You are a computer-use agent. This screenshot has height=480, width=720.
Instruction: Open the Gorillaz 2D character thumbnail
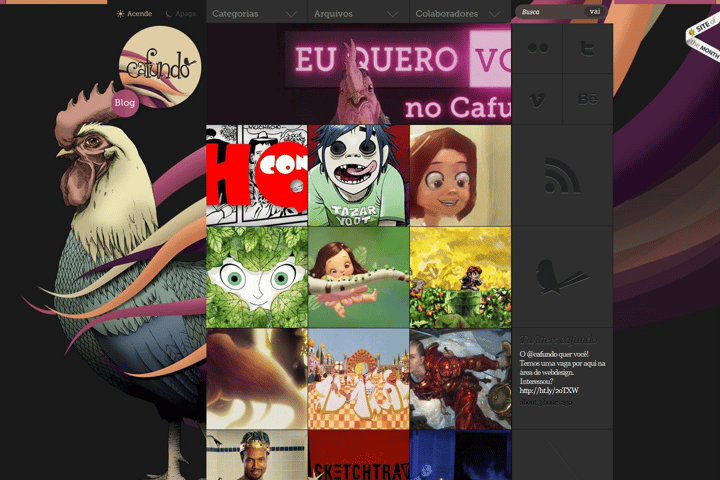tap(359, 175)
